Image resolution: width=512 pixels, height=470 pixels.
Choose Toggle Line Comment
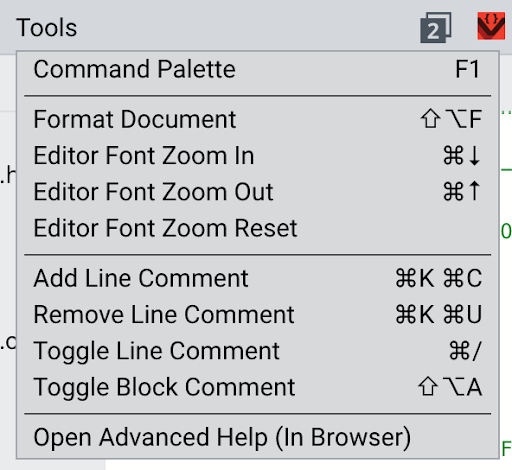point(257,351)
